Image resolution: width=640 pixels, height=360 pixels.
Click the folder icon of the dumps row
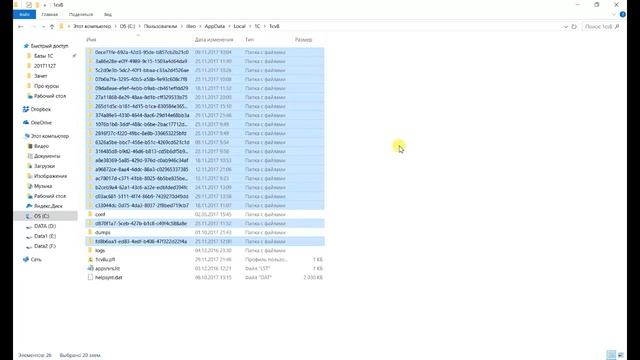tap(90, 232)
